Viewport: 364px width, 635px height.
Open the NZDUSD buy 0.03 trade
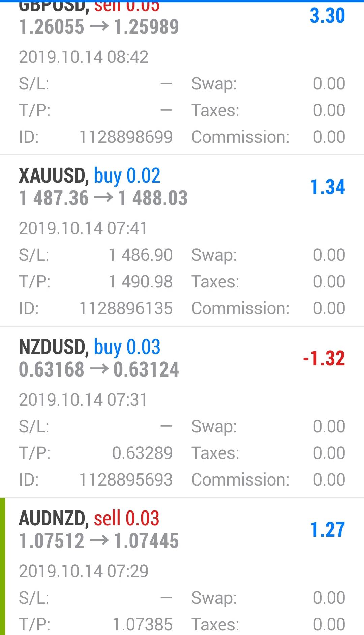90,347
